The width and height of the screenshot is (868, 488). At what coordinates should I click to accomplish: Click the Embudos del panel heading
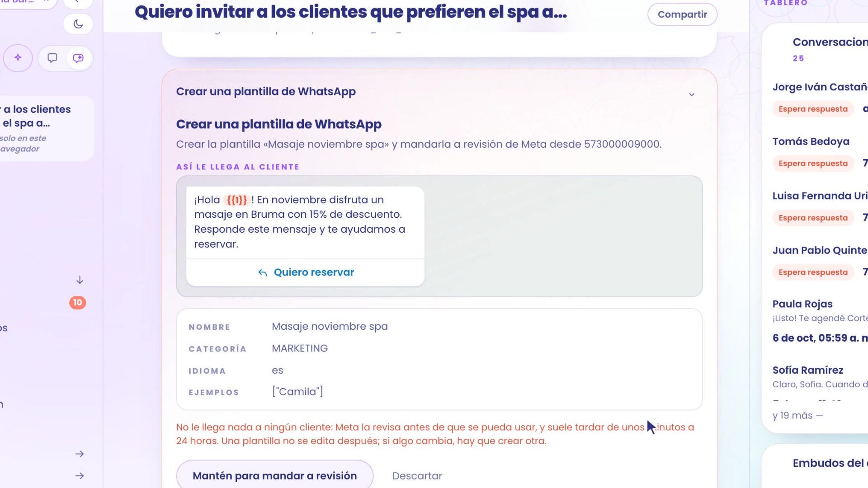830,463
